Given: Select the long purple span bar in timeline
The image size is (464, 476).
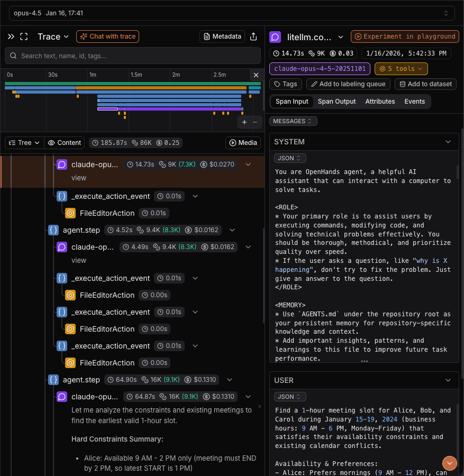Looking at the screenshot, I should [183, 108].
